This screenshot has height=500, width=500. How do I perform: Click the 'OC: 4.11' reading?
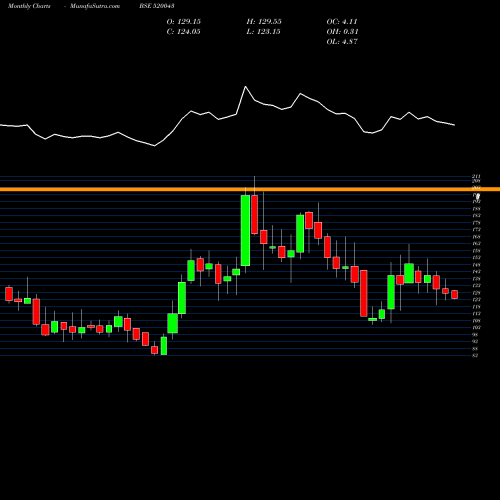point(342,22)
